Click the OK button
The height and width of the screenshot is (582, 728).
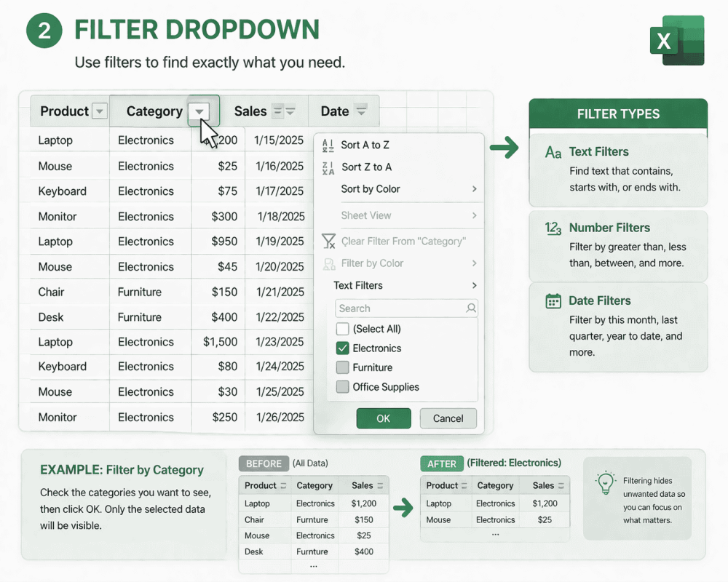point(384,418)
